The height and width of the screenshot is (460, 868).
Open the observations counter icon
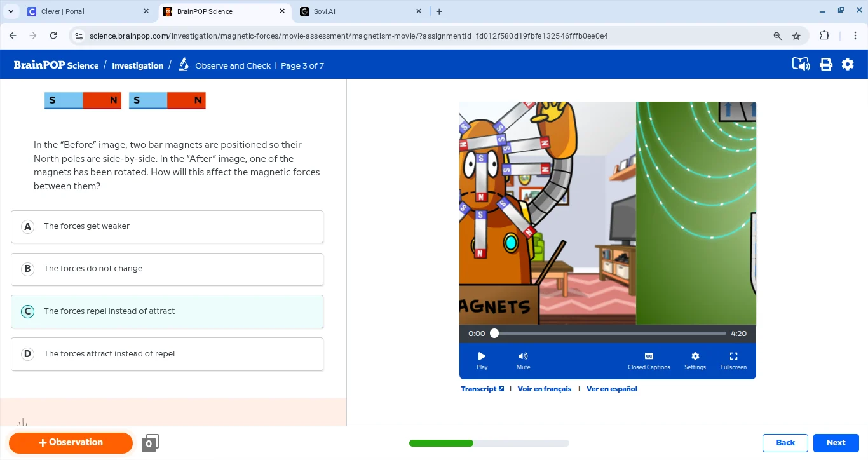(149, 443)
